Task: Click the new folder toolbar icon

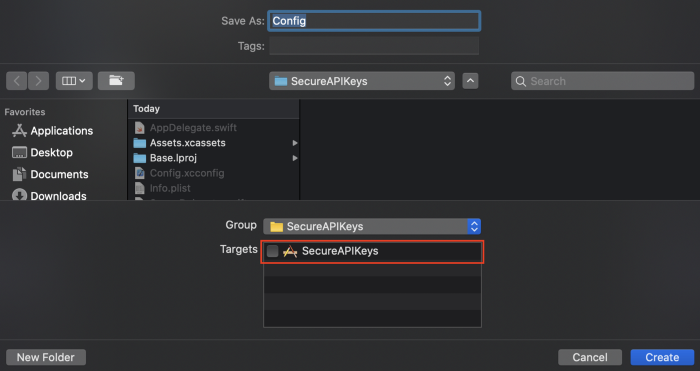Action: [x=116, y=81]
